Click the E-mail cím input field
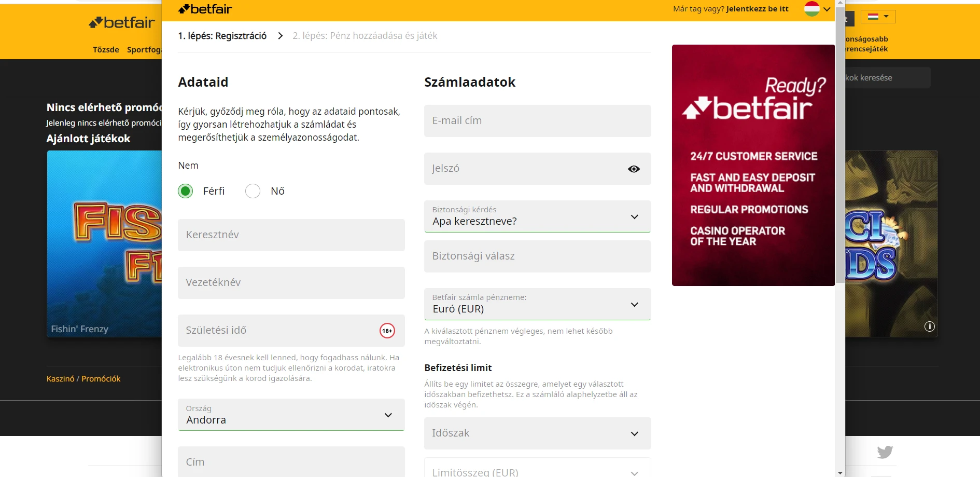The width and height of the screenshot is (980, 477). (537, 121)
